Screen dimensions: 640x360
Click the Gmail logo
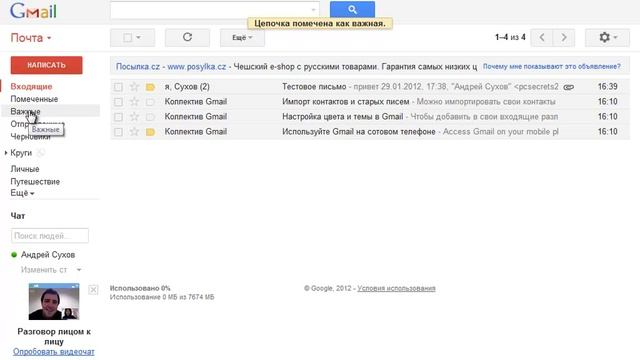pyautogui.click(x=33, y=11)
